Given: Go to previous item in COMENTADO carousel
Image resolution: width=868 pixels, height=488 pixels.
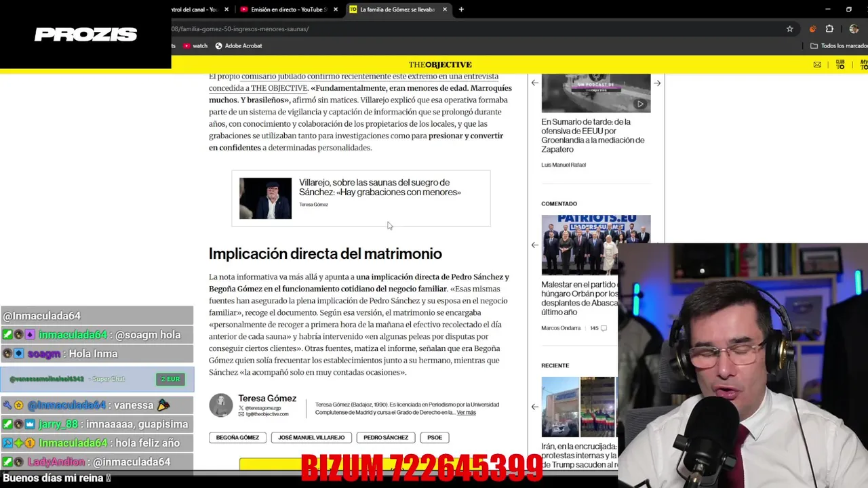Looking at the screenshot, I should pyautogui.click(x=535, y=245).
